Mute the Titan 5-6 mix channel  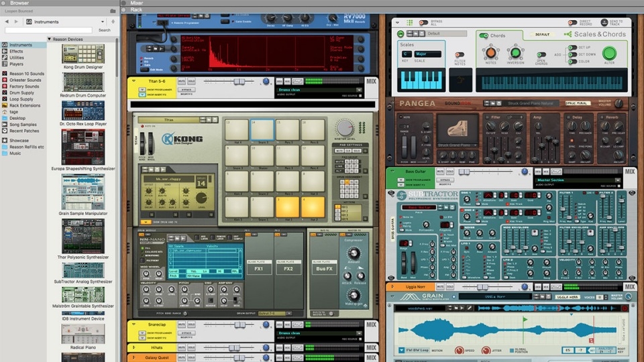tap(182, 81)
